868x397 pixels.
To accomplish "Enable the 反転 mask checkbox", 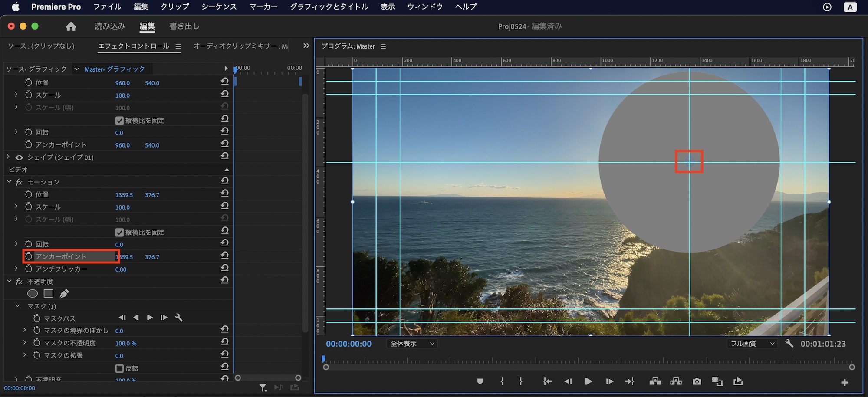I will pyautogui.click(x=120, y=368).
